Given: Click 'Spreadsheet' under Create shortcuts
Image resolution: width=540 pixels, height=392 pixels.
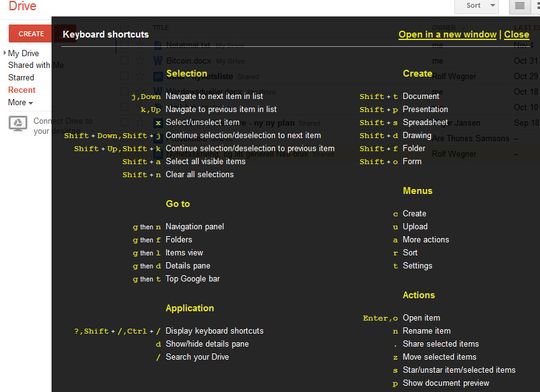Looking at the screenshot, I should (x=425, y=122).
